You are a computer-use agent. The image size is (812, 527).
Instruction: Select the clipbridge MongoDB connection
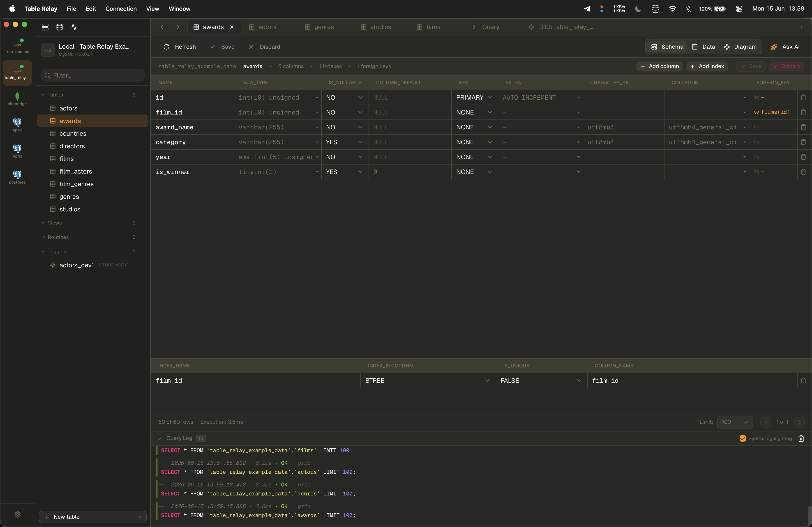click(17, 99)
